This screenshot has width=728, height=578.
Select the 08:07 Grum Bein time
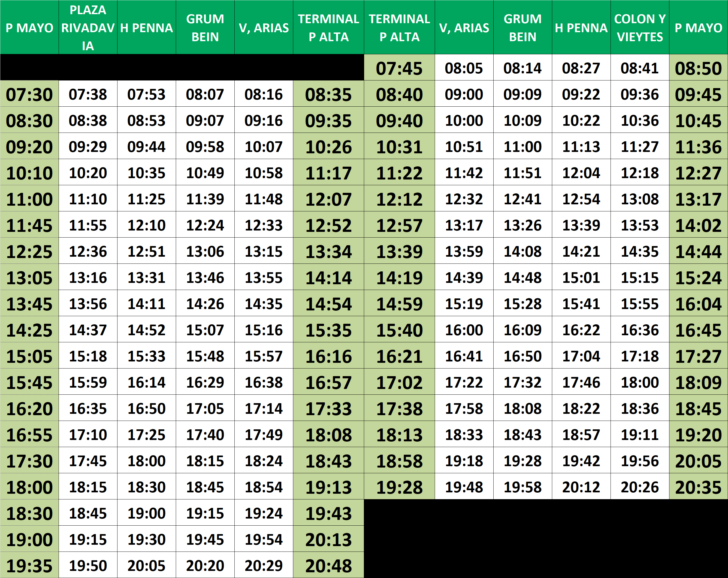pos(205,94)
